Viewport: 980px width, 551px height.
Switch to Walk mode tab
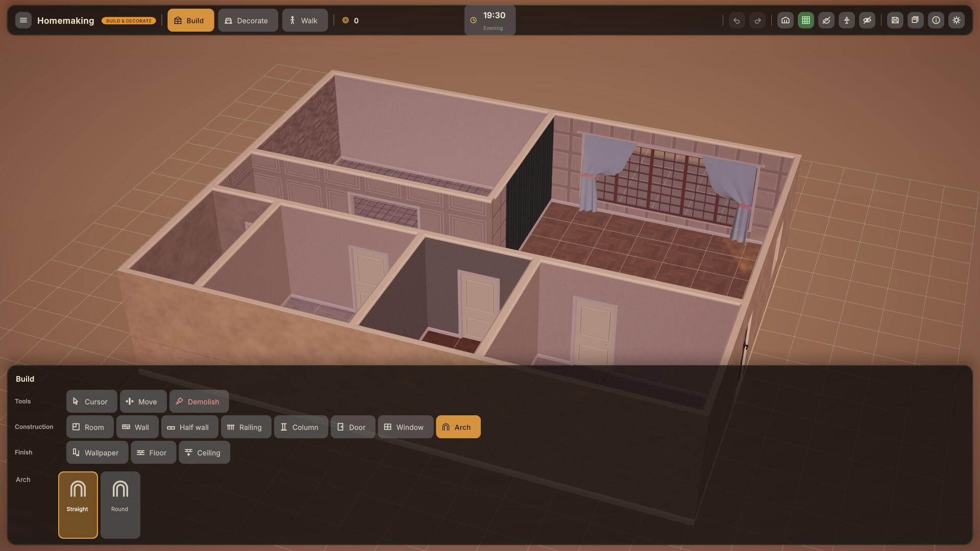305,20
